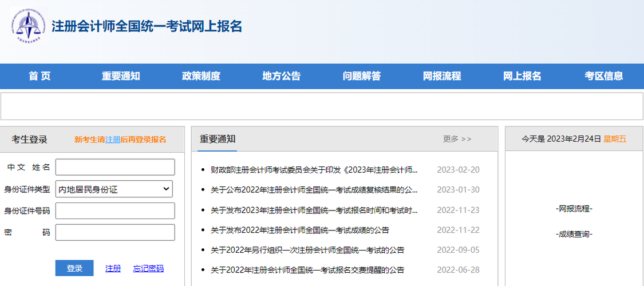The height and width of the screenshot is (286, 644).
Task: Go to 重要通知 in the navigation bar
Action: pos(121,76)
